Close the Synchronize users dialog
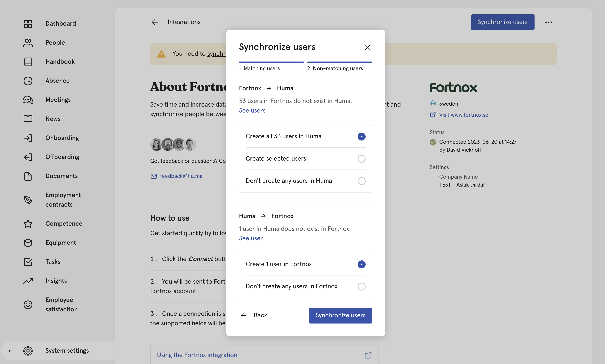The width and height of the screenshot is (605, 364). [367, 47]
